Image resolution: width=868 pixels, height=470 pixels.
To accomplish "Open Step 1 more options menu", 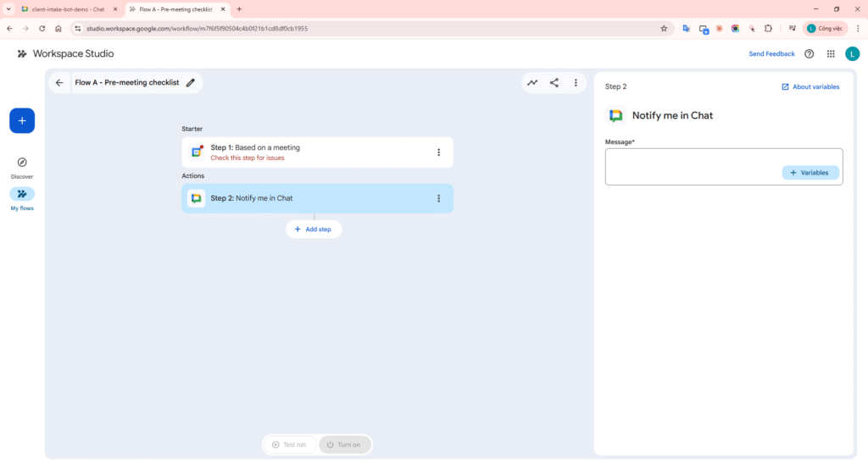I will coord(438,152).
